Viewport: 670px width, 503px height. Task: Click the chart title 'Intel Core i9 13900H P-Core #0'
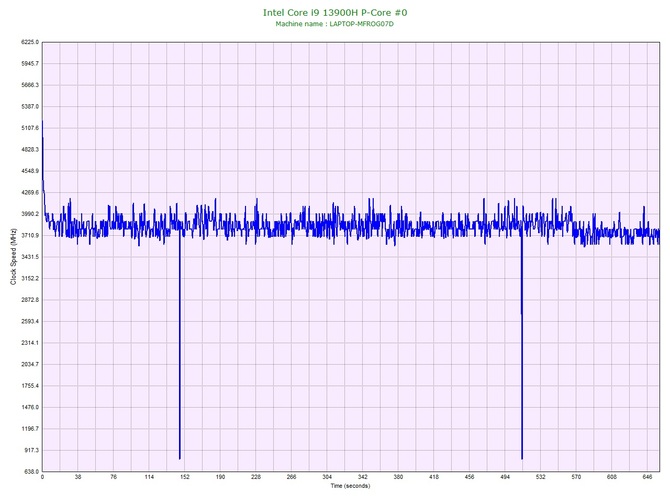point(335,13)
